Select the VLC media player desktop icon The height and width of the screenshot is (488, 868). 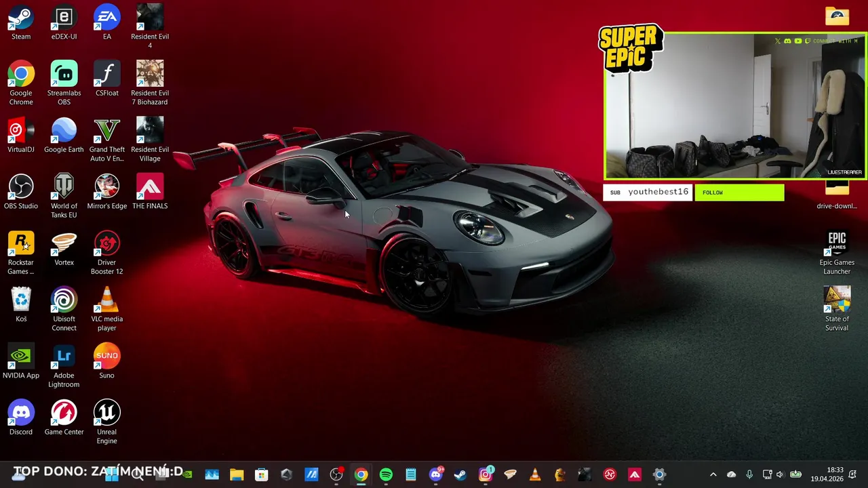tap(106, 309)
